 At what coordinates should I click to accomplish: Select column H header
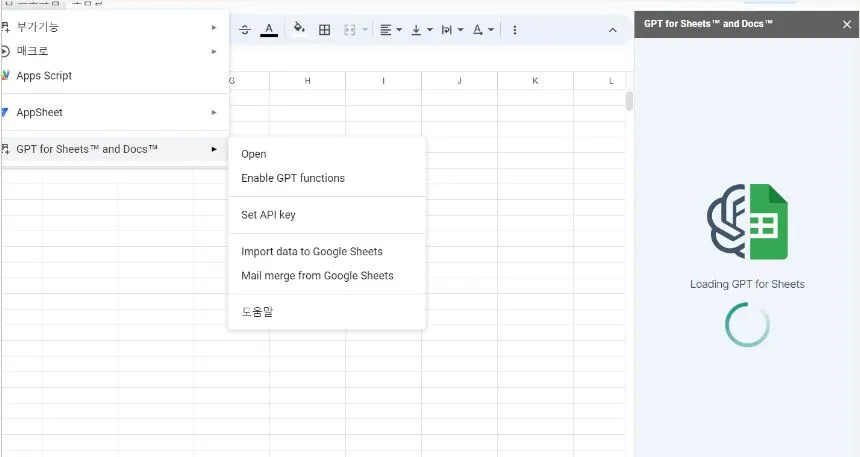coord(308,81)
